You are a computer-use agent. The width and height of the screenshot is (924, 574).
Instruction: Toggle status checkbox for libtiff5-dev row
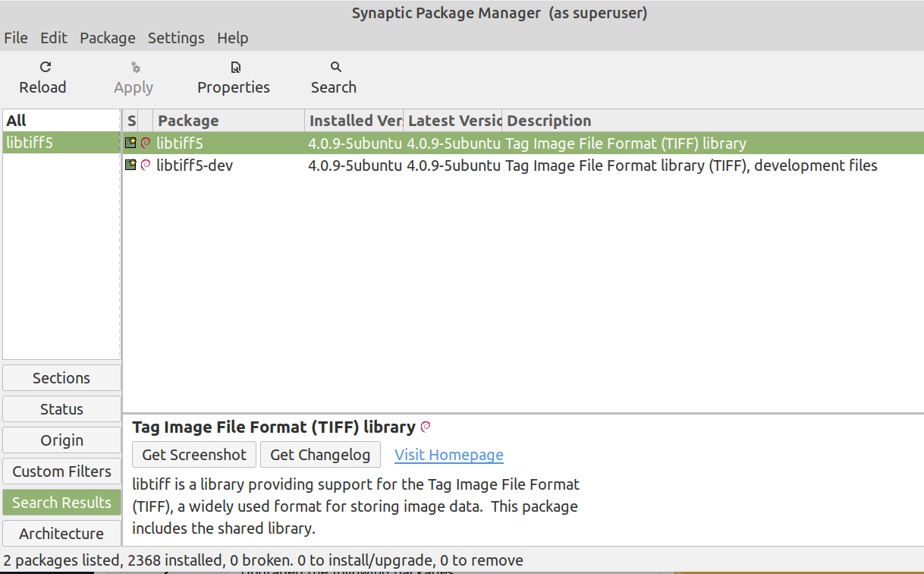130,165
